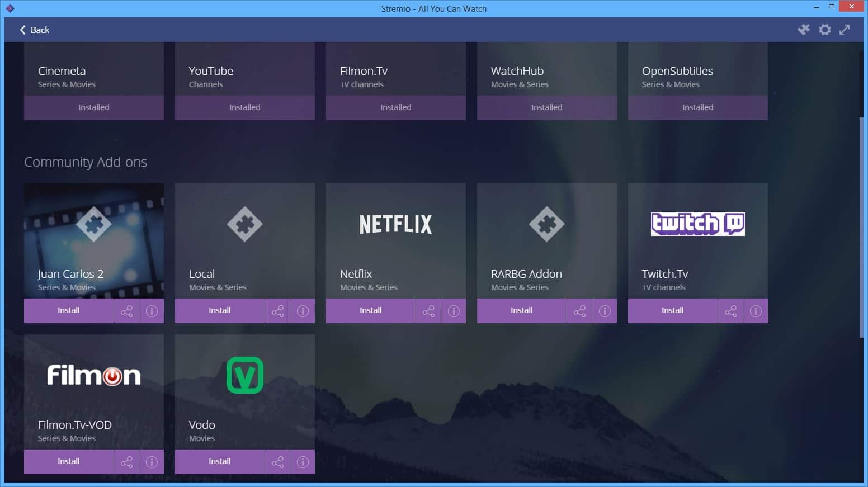This screenshot has height=487, width=868.
Task: Show info for the Twitch.Tv add-on
Action: tap(756, 311)
